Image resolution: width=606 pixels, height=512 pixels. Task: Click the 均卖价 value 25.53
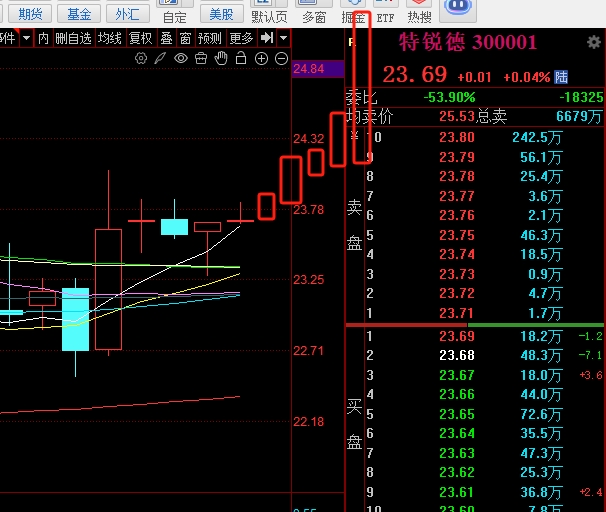click(456, 116)
